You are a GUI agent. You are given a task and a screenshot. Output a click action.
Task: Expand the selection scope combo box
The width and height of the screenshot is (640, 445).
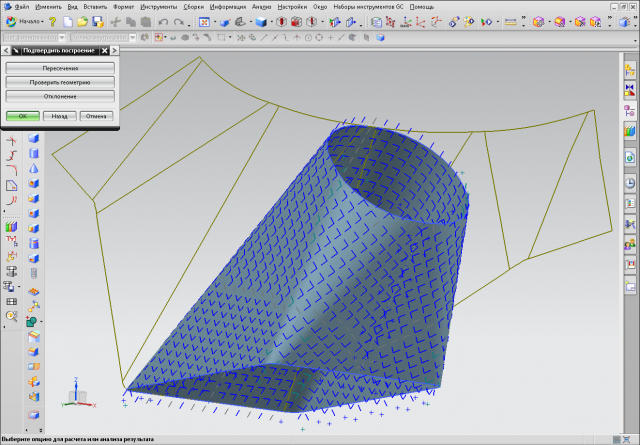point(131,37)
